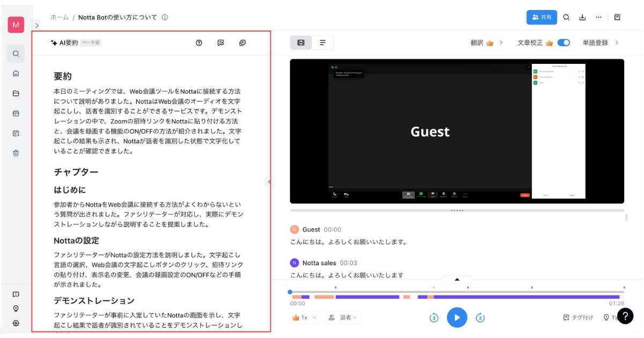Click the デモンストレーション chapter title
The height and width of the screenshot is (338, 644).
coord(94,300)
